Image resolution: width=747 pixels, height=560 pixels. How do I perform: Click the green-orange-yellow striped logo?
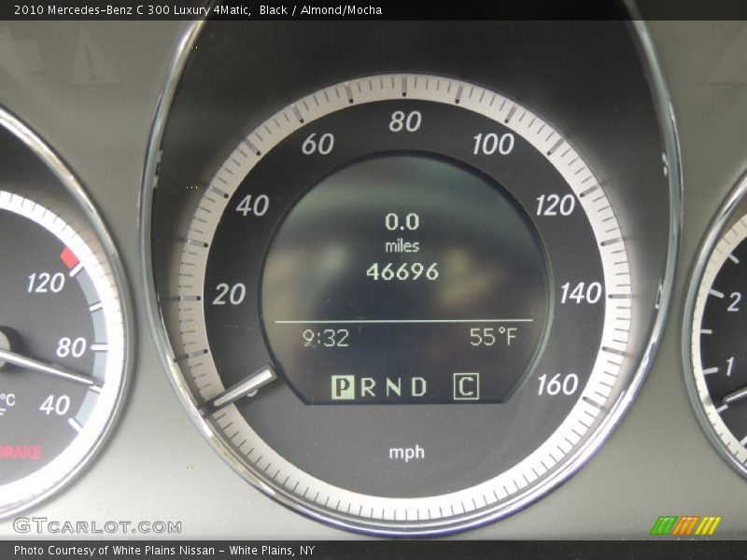[x=686, y=525]
